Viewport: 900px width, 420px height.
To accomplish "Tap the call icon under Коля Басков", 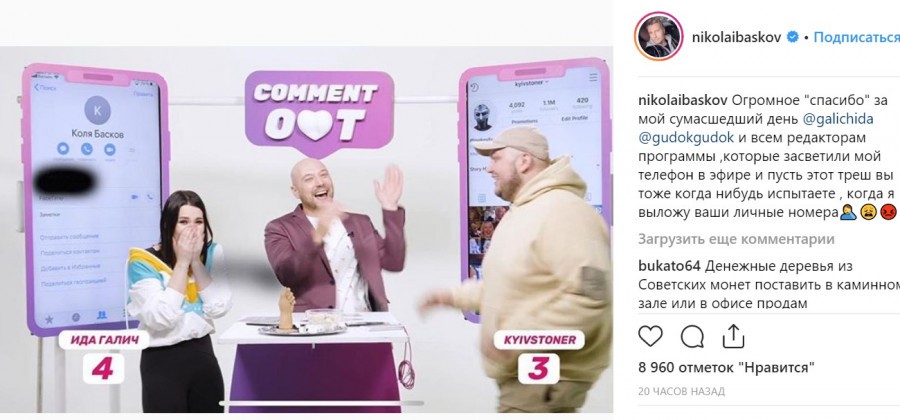I will (x=87, y=149).
